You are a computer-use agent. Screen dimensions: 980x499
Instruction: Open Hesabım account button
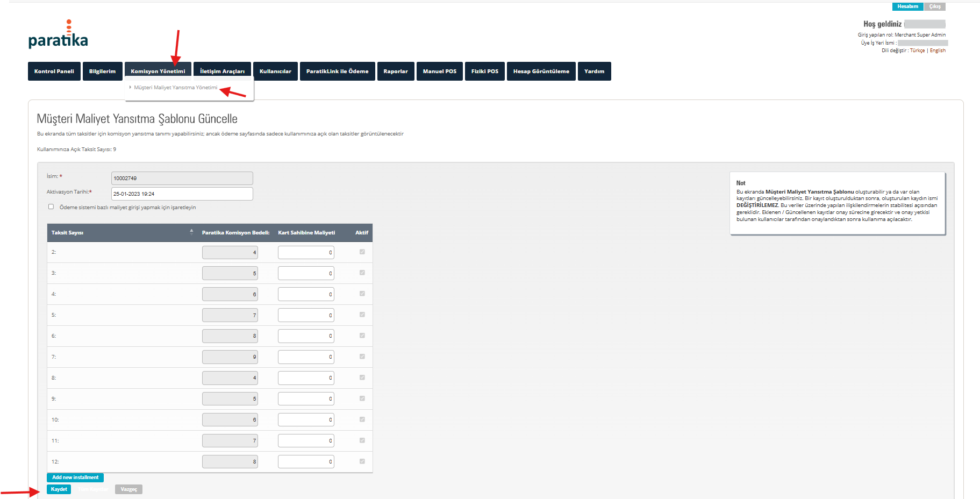click(907, 6)
